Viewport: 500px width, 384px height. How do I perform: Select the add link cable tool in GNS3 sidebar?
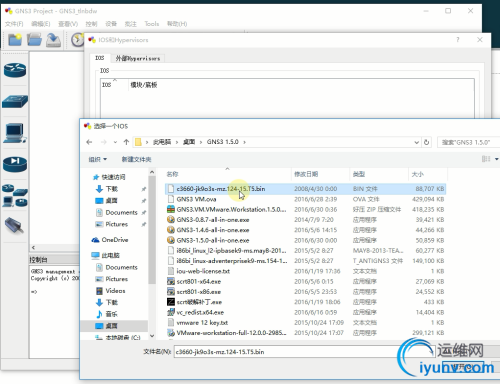(x=14, y=225)
